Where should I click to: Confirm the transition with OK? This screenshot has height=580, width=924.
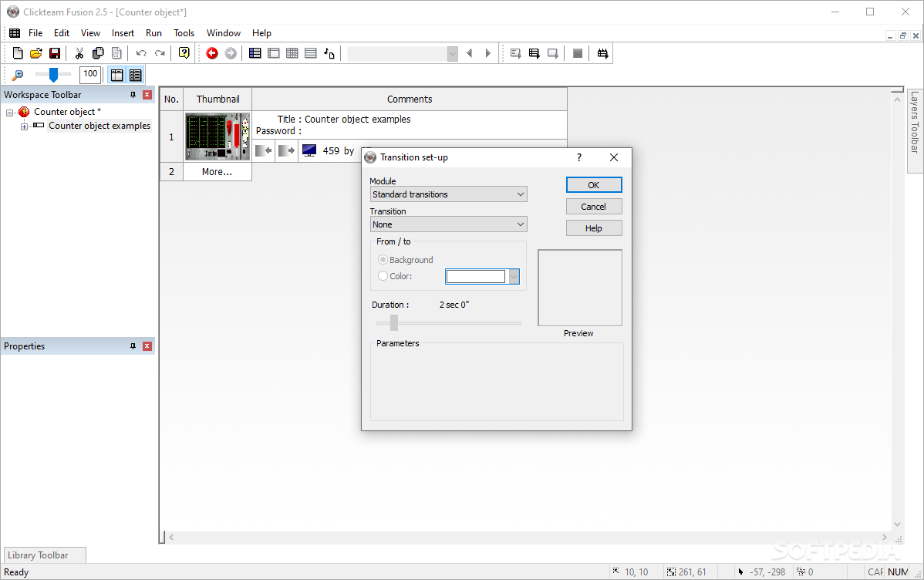594,185
